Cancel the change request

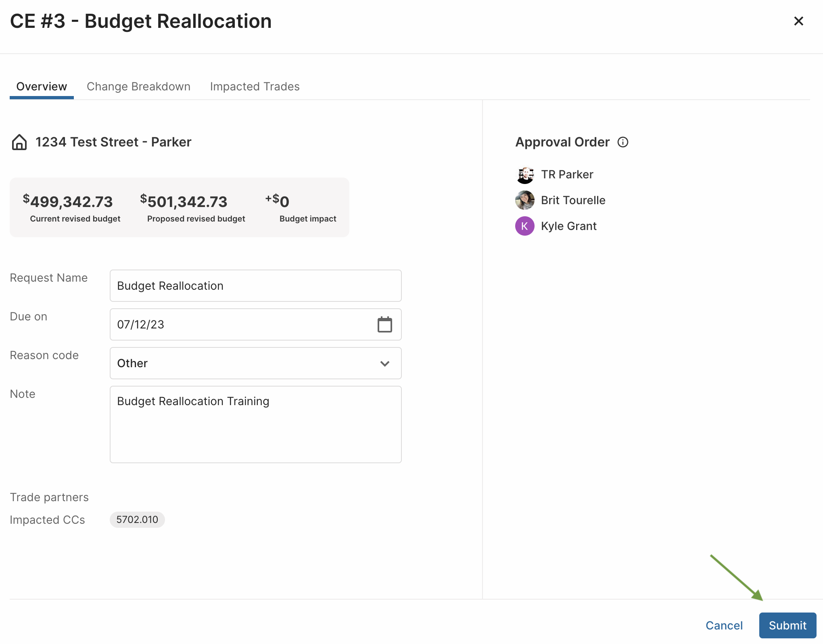click(x=724, y=625)
